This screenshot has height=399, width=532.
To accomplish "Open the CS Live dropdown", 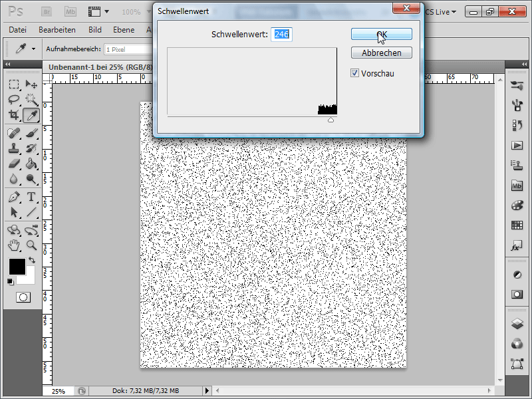I will [x=441, y=12].
